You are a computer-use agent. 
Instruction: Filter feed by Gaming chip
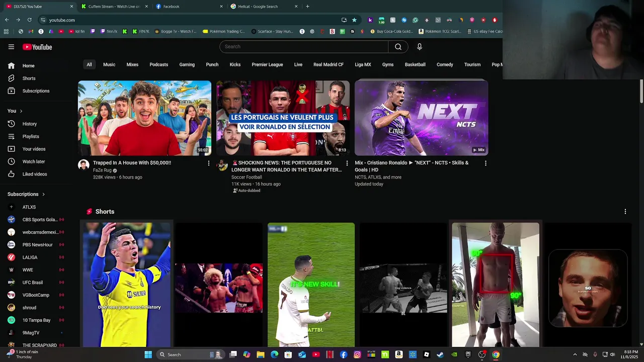coord(187,64)
